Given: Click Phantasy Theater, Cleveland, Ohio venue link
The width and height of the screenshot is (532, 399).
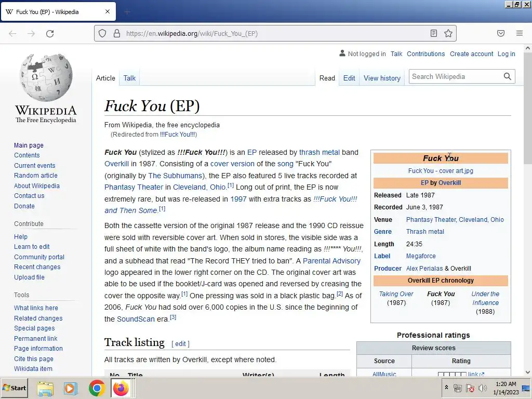Looking at the screenshot, I should point(455,220).
